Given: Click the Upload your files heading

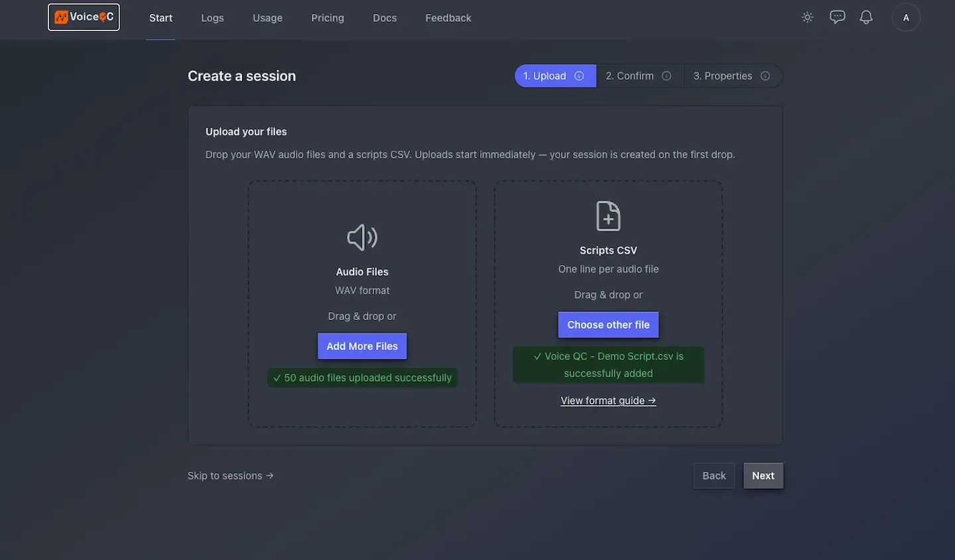Looking at the screenshot, I should [x=246, y=132].
